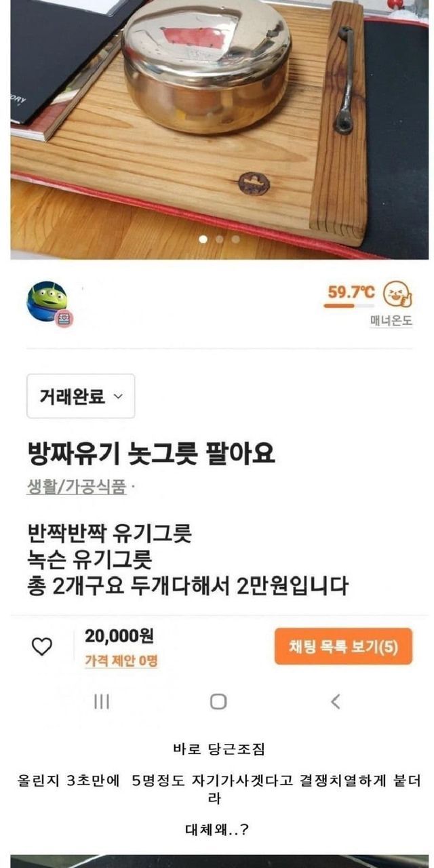The width and height of the screenshot is (434, 868).
Task: Tap the Android back arrow icon
Action: (x=335, y=701)
